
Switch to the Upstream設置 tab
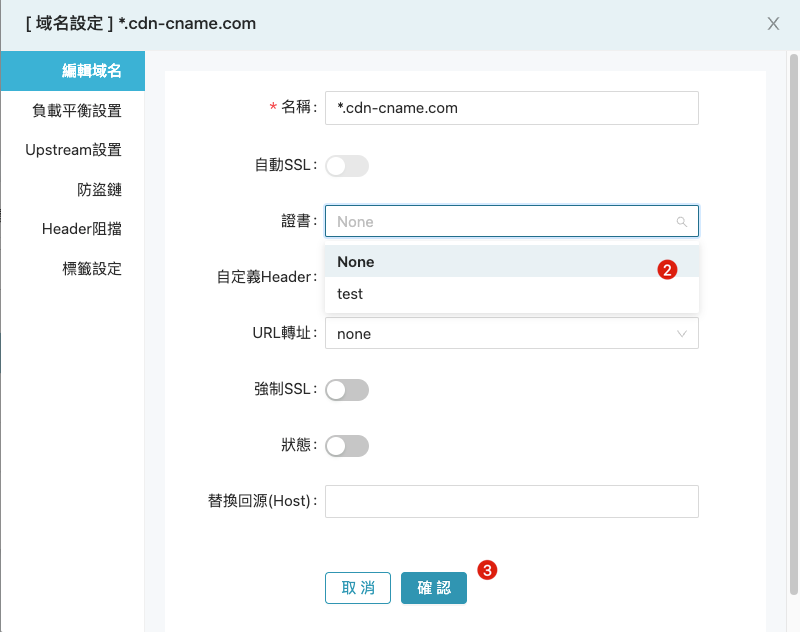[x=73, y=150]
